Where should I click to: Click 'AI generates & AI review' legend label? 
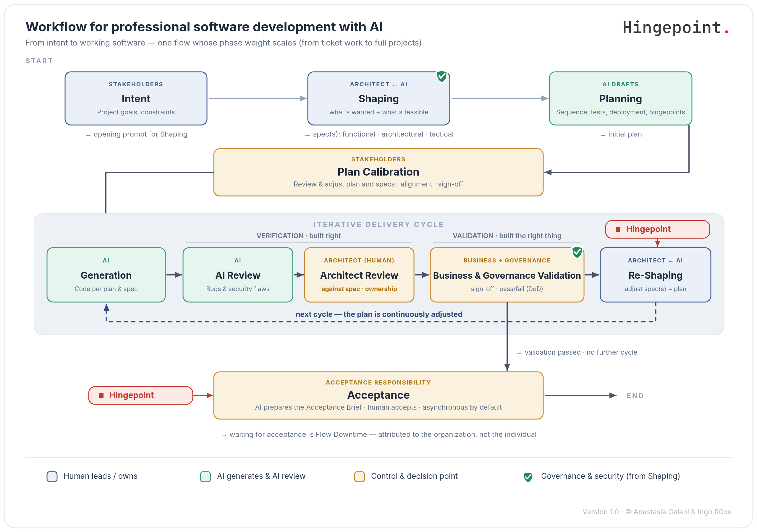point(261,476)
